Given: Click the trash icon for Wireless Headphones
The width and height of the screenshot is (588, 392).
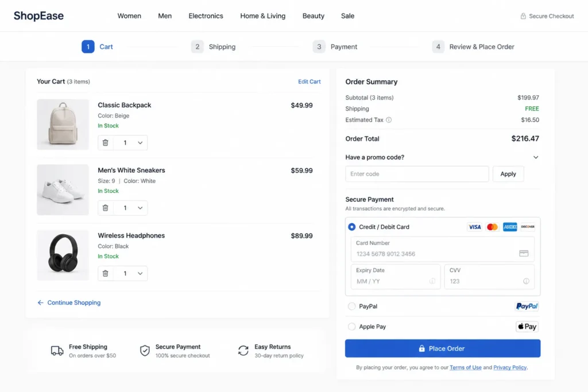Looking at the screenshot, I should click(106, 274).
